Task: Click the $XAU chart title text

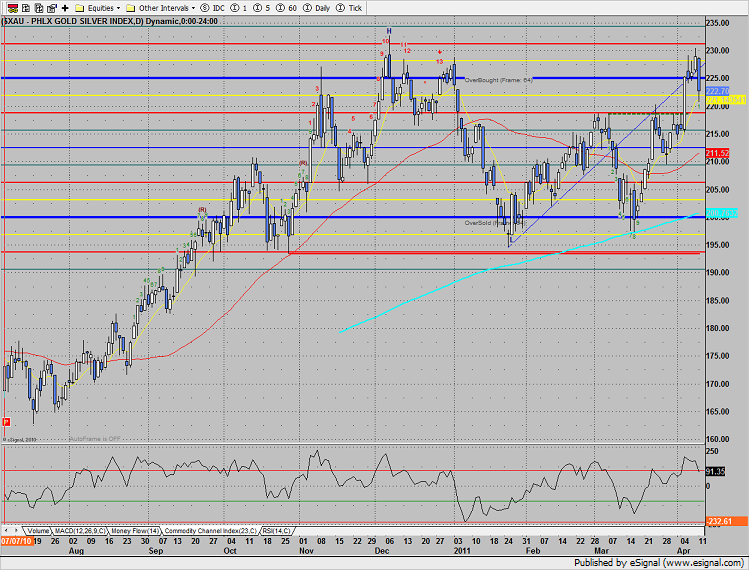Action: (x=109, y=21)
